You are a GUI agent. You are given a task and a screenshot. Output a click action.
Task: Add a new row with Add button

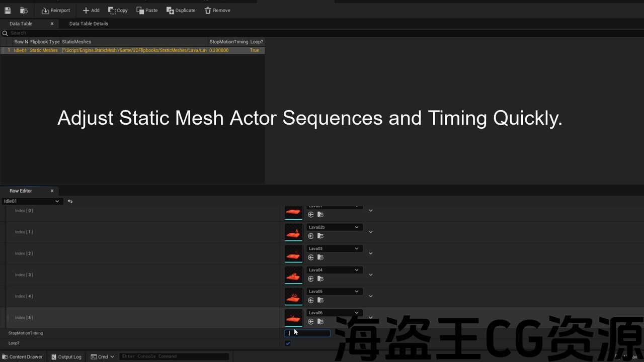(x=91, y=10)
